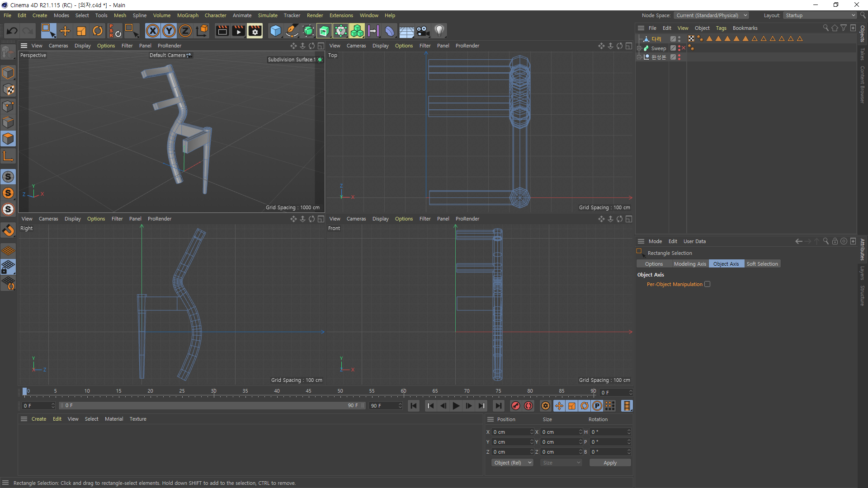Open the Layout Startup dropdown

click(x=820, y=15)
